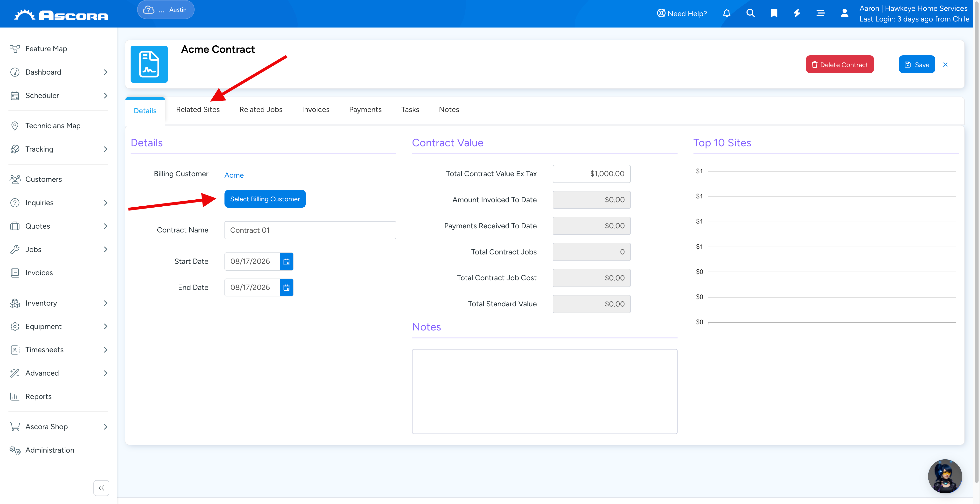Close the contract with the X icon
Viewport: 980px width, 504px height.
[x=945, y=65]
